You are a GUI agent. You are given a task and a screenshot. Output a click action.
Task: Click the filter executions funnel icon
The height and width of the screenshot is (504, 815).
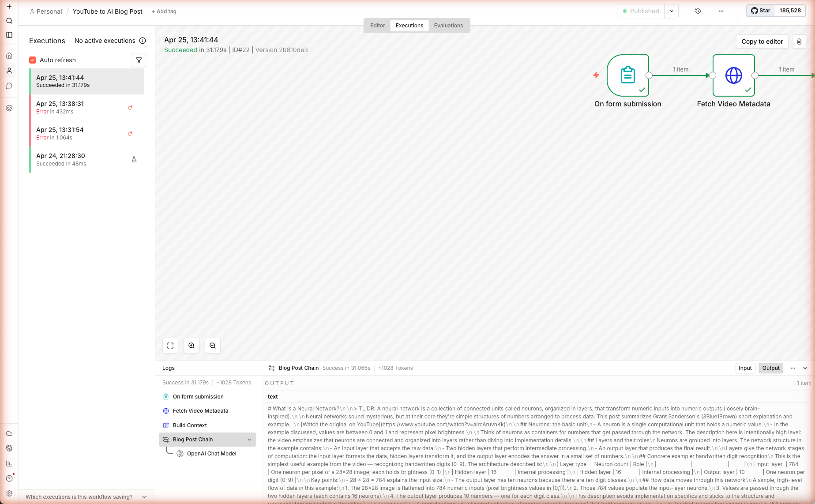(139, 60)
